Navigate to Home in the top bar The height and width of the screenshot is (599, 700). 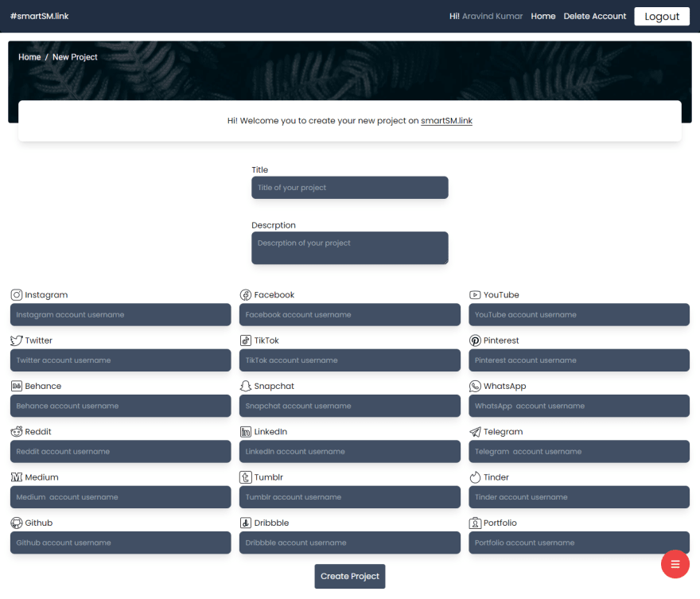click(542, 16)
